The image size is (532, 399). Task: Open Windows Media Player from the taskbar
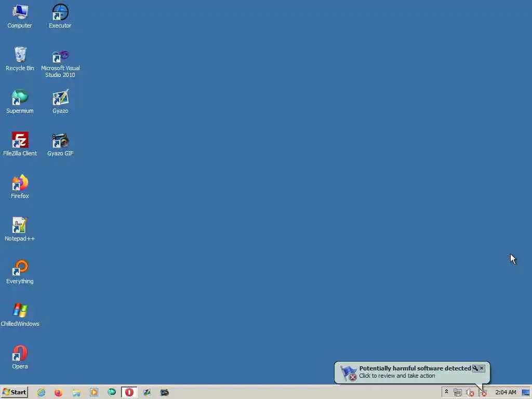click(94, 393)
